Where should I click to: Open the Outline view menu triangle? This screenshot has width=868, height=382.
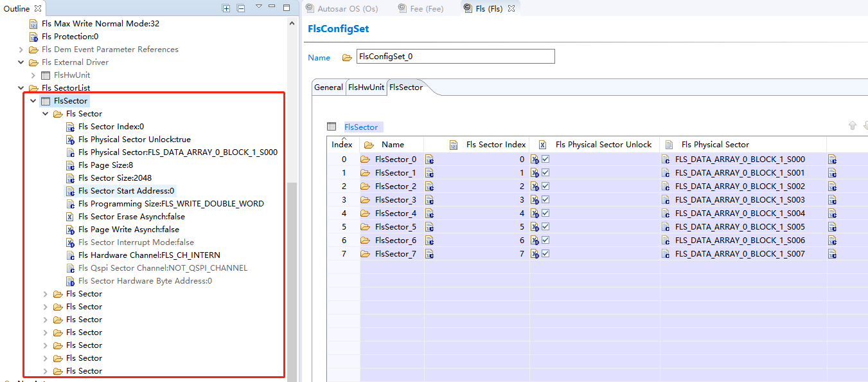point(259,7)
